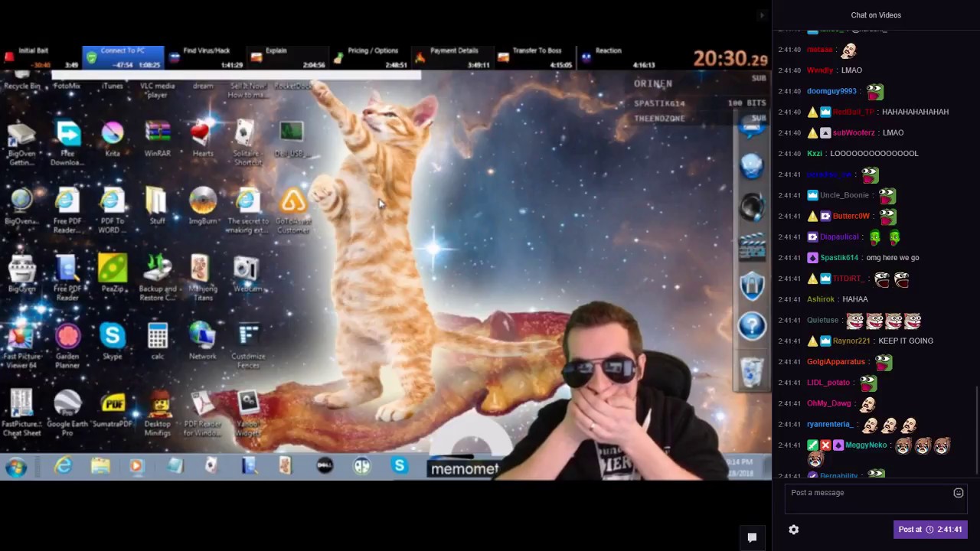Select the Customize Fences icon

point(247,346)
